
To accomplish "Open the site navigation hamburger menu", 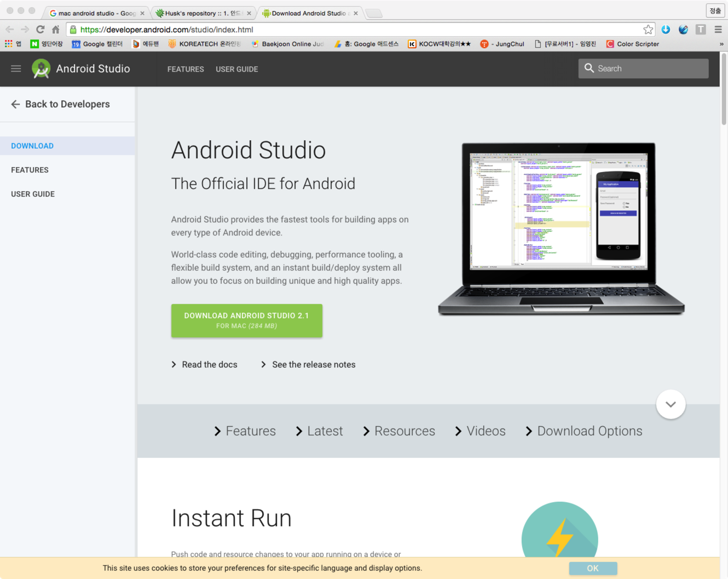I will tap(16, 68).
